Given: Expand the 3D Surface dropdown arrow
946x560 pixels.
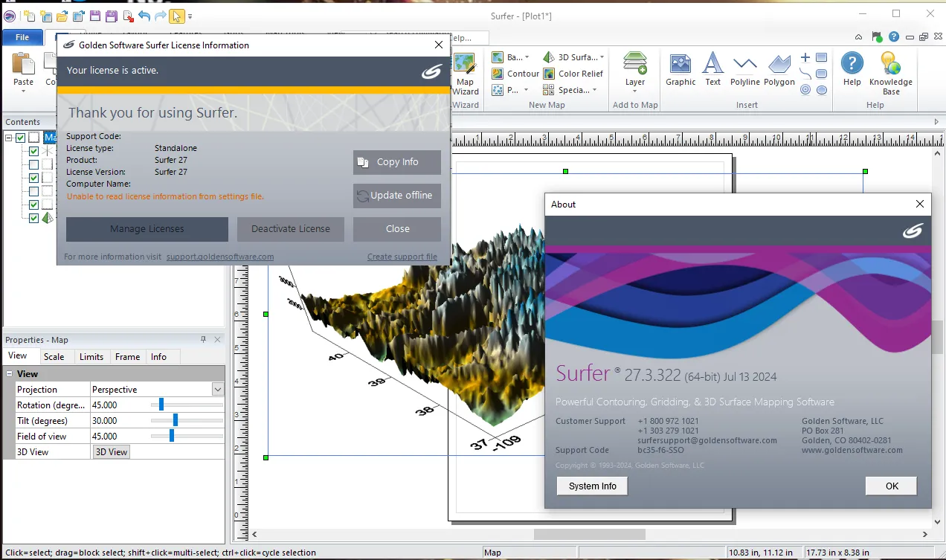Looking at the screenshot, I should click(x=602, y=57).
